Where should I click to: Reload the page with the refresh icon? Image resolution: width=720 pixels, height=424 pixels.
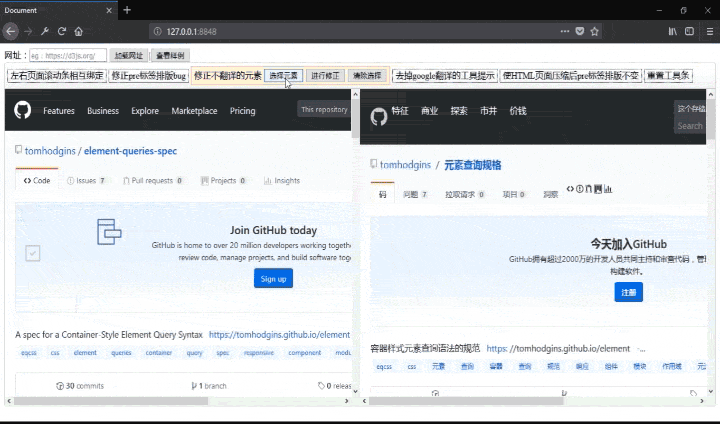pyautogui.click(x=62, y=31)
